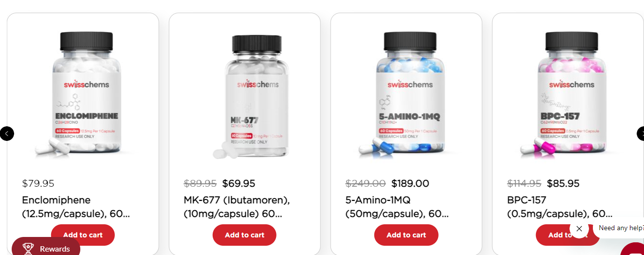Add MK-677 Ibutamoren to cart

click(x=244, y=235)
